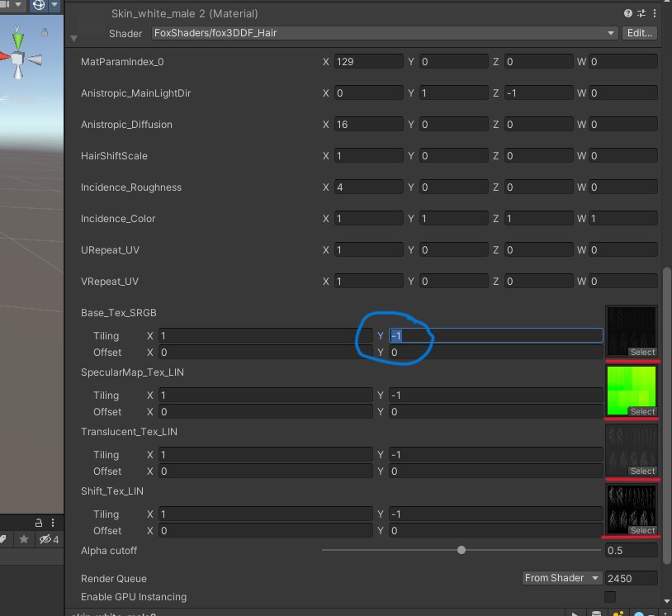Click the Alpha cutoff slider handle
Image resolution: width=672 pixels, height=616 pixels.
pyautogui.click(x=461, y=550)
